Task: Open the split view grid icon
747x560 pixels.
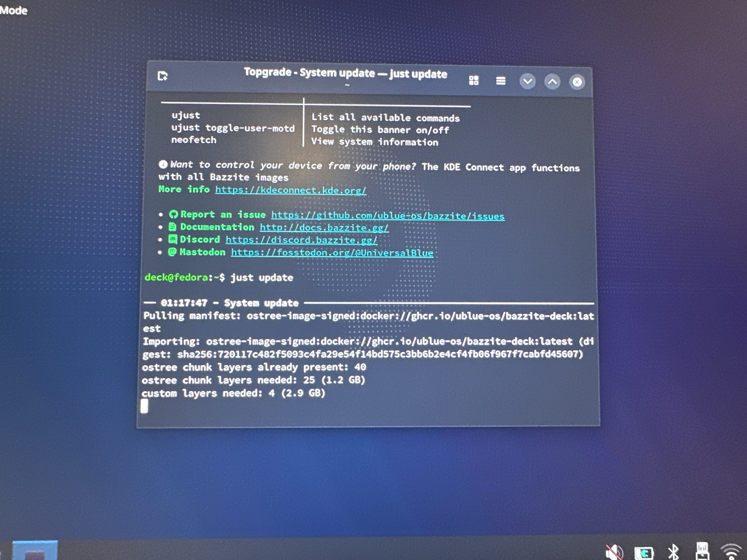Action: [474, 80]
